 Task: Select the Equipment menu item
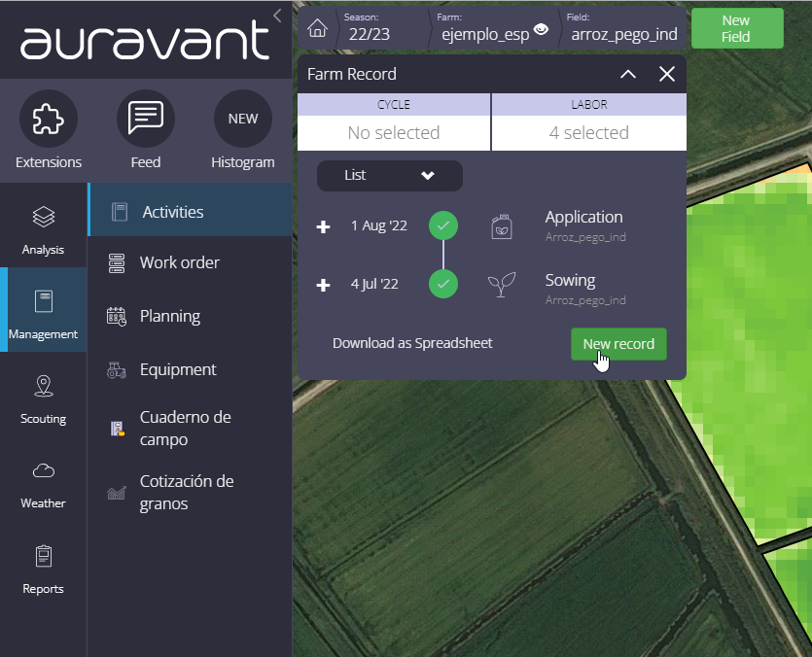[x=191, y=369]
